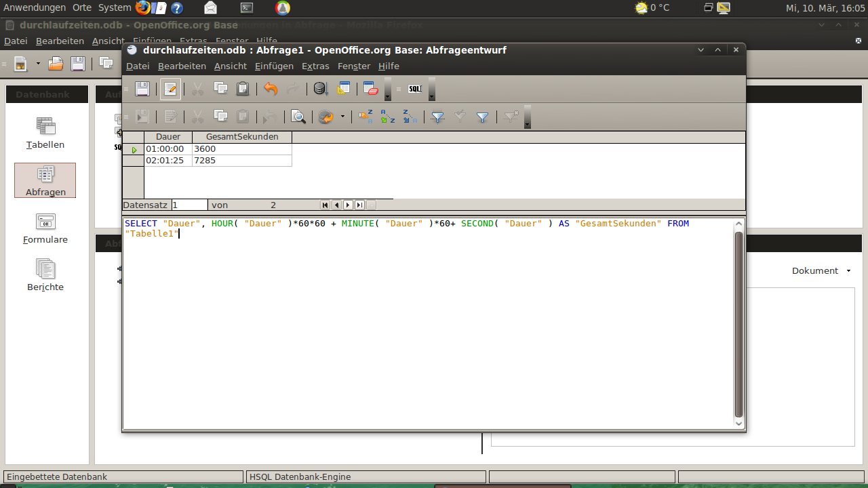This screenshot has height=488, width=868.
Task: Click the Clear Query icon with eraser
Action: pos(370,89)
